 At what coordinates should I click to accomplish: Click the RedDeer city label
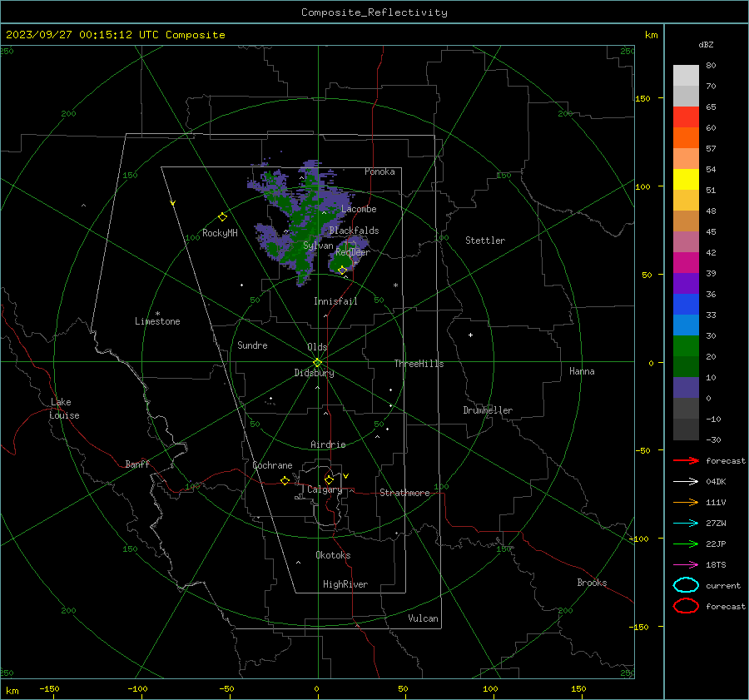click(x=353, y=252)
